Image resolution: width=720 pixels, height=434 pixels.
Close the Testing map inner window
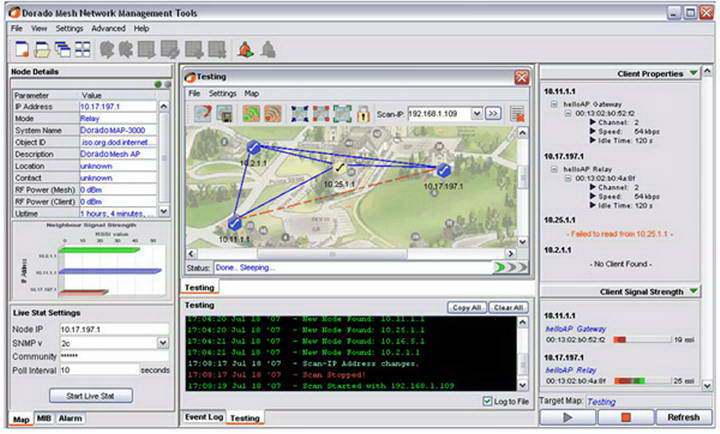coord(521,77)
